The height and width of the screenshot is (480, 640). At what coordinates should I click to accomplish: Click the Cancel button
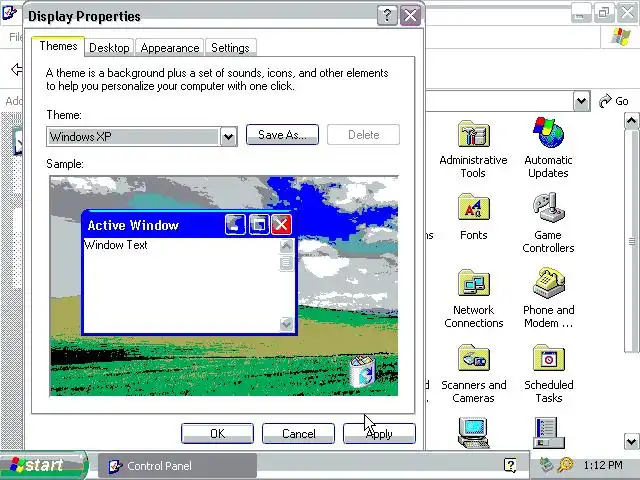coord(298,433)
